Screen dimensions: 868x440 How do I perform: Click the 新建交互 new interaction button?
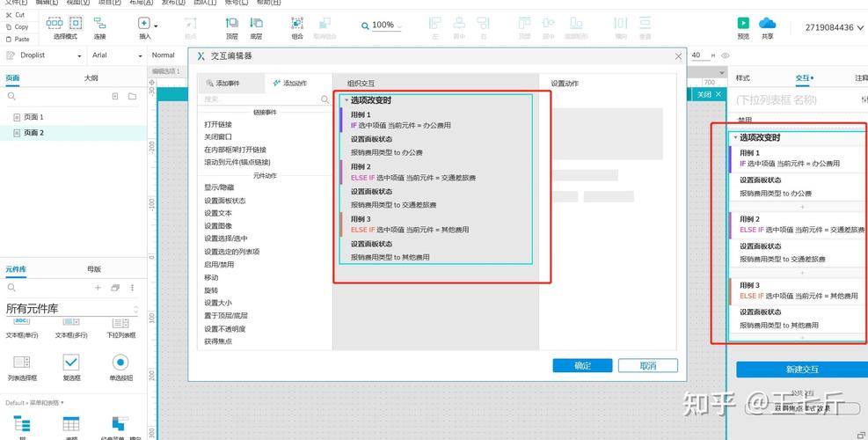[801, 370]
